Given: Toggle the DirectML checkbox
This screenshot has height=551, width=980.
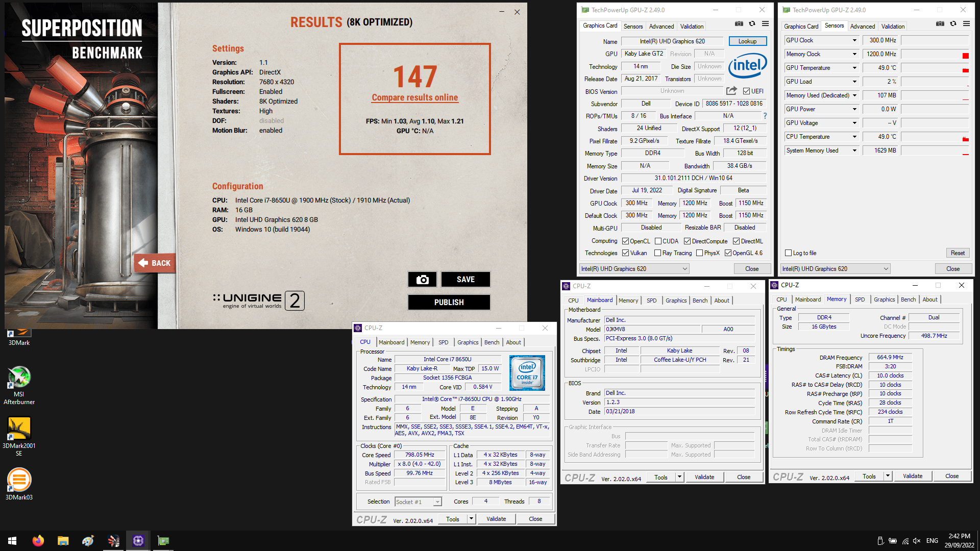Looking at the screenshot, I should point(736,241).
